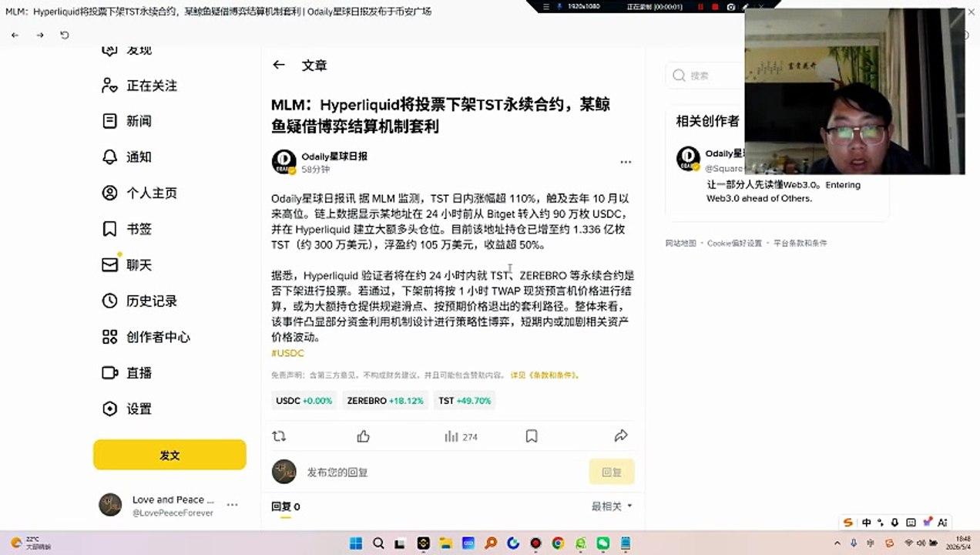Click Odaily星球日报 author avatar in article
The height and width of the screenshot is (555, 980).
pos(284,162)
